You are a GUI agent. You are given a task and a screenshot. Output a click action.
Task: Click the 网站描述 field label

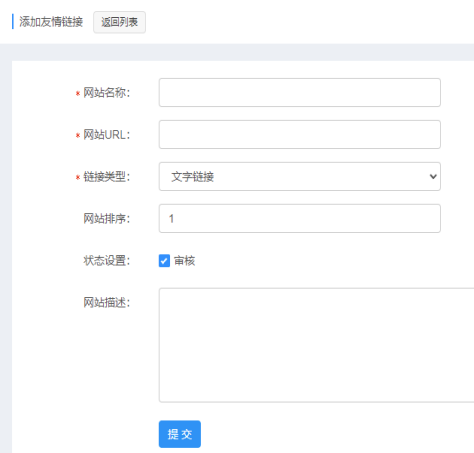point(106,303)
